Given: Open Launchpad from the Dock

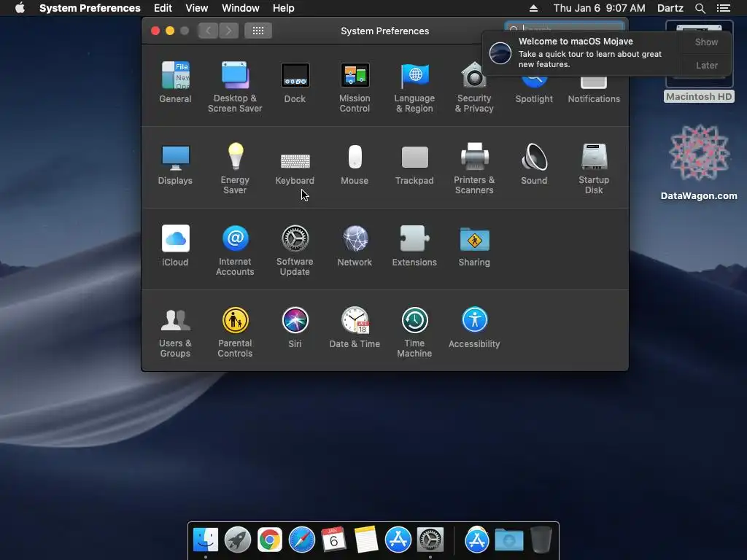Looking at the screenshot, I should [238, 540].
